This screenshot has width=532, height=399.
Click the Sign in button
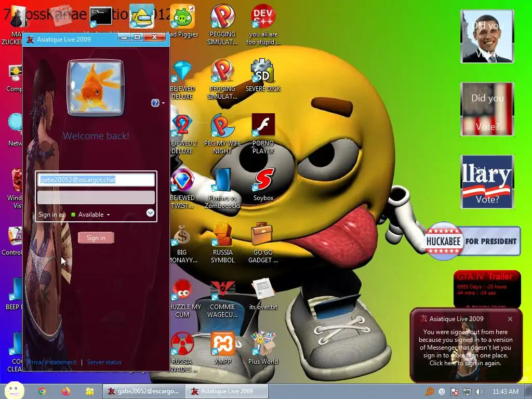(x=96, y=238)
